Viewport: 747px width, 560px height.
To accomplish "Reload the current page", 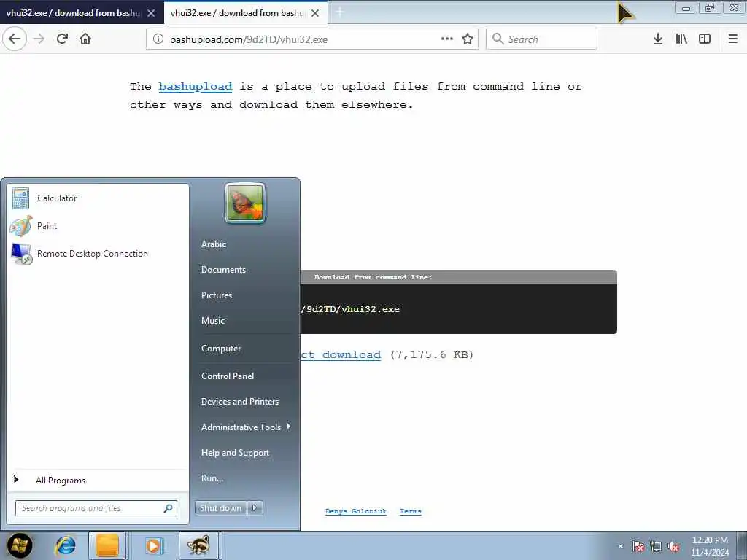I will pyautogui.click(x=62, y=39).
